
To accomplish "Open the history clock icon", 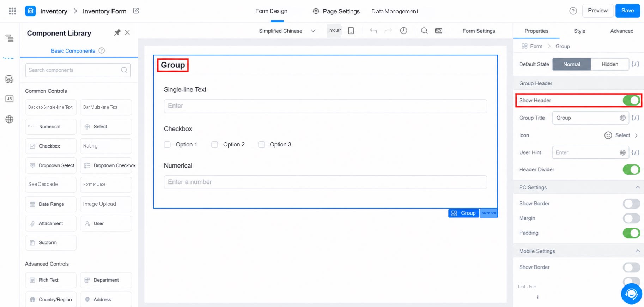I will pos(403,31).
